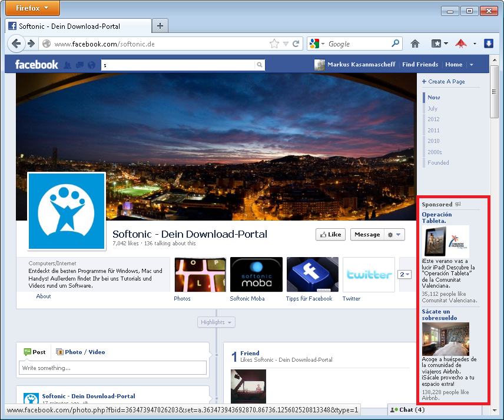Click the Firefox home button

415,44
